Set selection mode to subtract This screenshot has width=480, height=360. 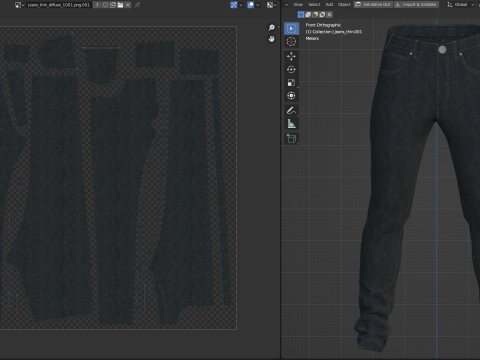click(315, 14)
